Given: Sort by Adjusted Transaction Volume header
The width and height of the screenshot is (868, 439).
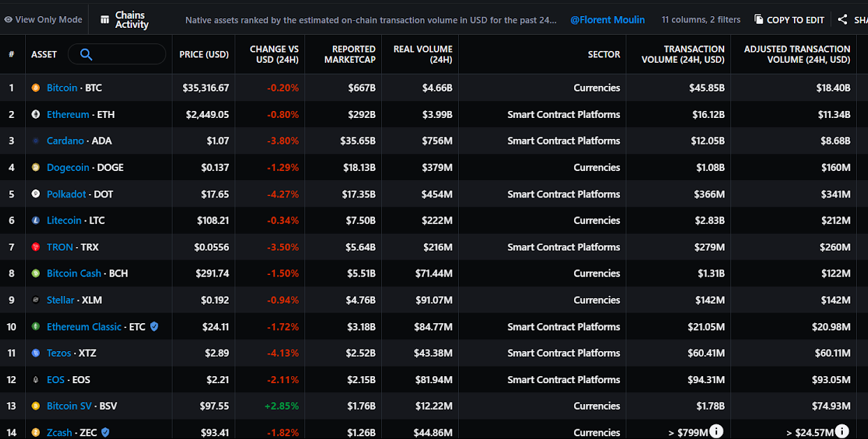Looking at the screenshot, I should pyautogui.click(x=797, y=54).
